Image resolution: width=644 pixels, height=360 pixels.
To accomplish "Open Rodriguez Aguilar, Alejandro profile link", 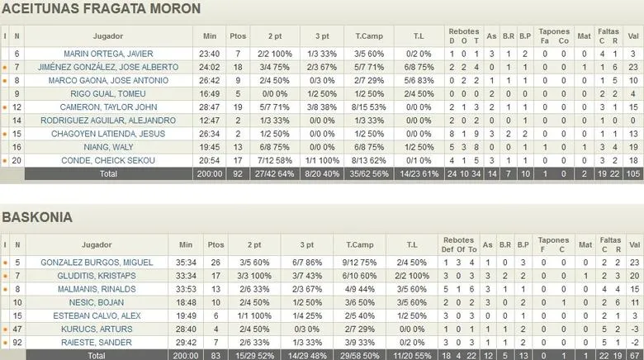I will pyautogui.click(x=109, y=121).
